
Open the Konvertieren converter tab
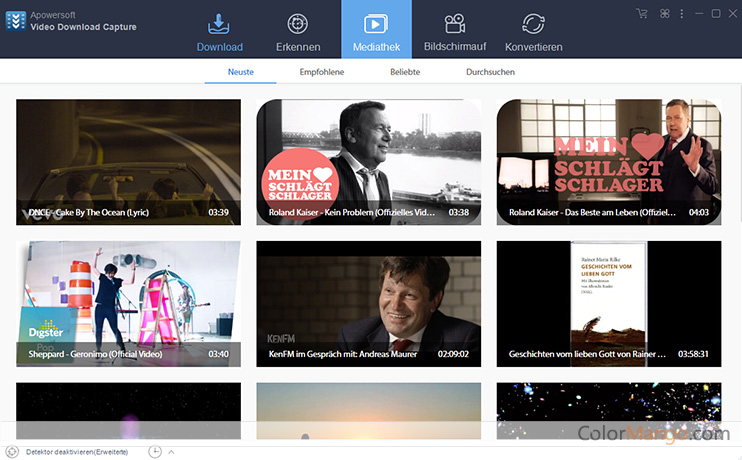[x=533, y=32]
